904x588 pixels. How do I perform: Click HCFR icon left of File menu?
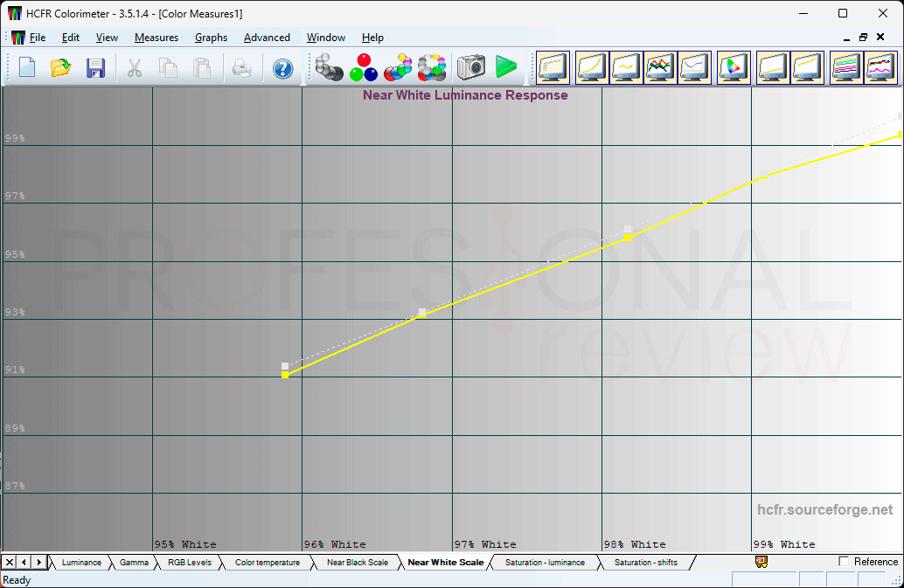click(x=17, y=38)
